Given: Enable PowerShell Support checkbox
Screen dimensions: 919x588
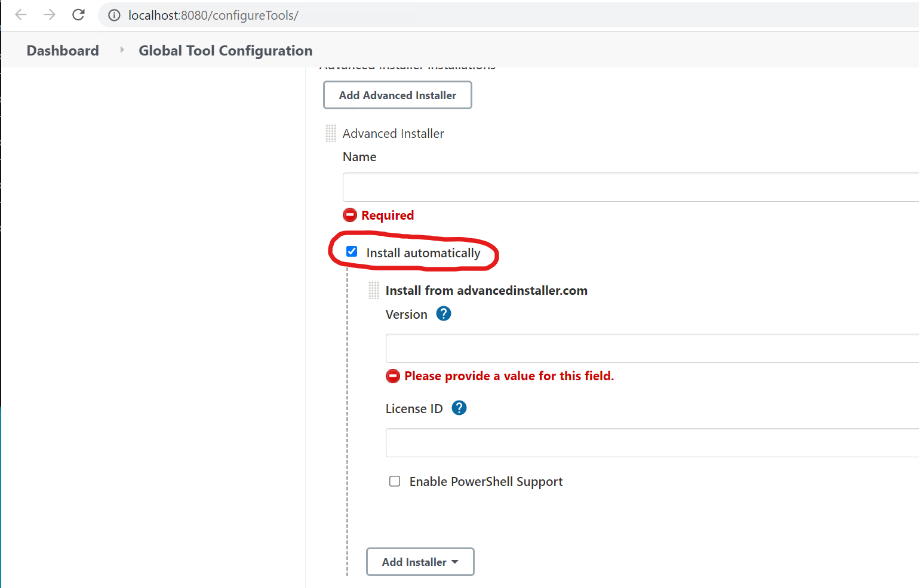Looking at the screenshot, I should pos(395,481).
